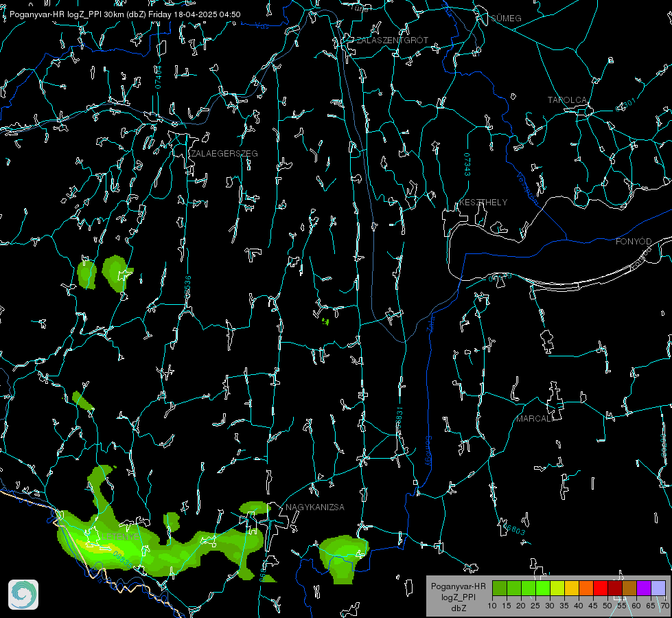Screen dimensions: 672x618
Task: Click the Zala river label
Action: click(x=430, y=323)
